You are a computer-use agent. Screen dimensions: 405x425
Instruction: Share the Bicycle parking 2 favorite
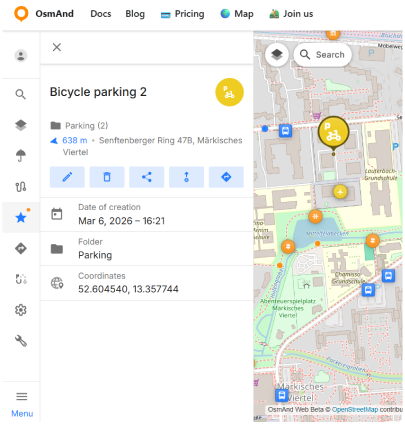pos(147,177)
